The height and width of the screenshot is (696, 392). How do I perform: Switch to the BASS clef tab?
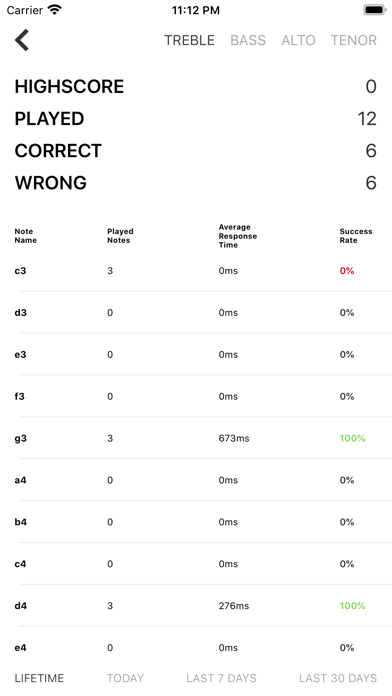pyautogui.click(x=248, y=40)
